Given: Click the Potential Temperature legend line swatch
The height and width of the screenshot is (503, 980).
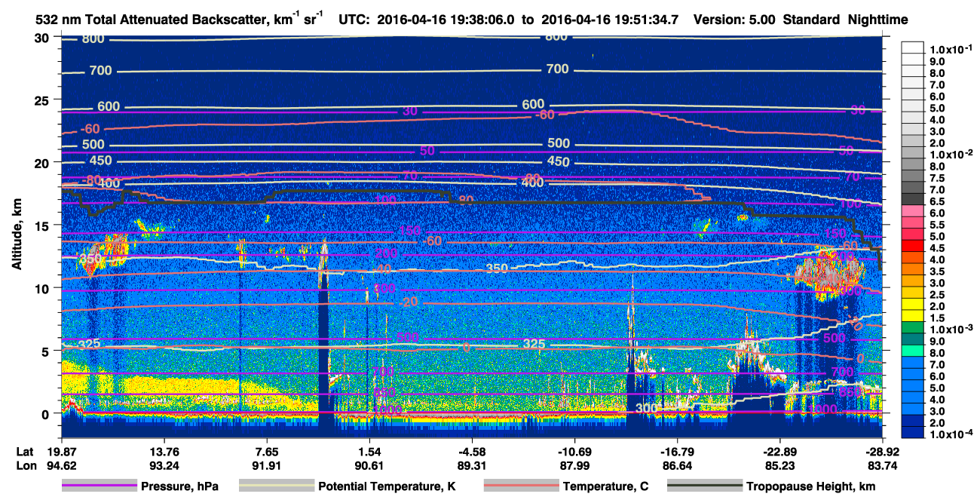Looking at the screenshot, I should pos(277,486).
